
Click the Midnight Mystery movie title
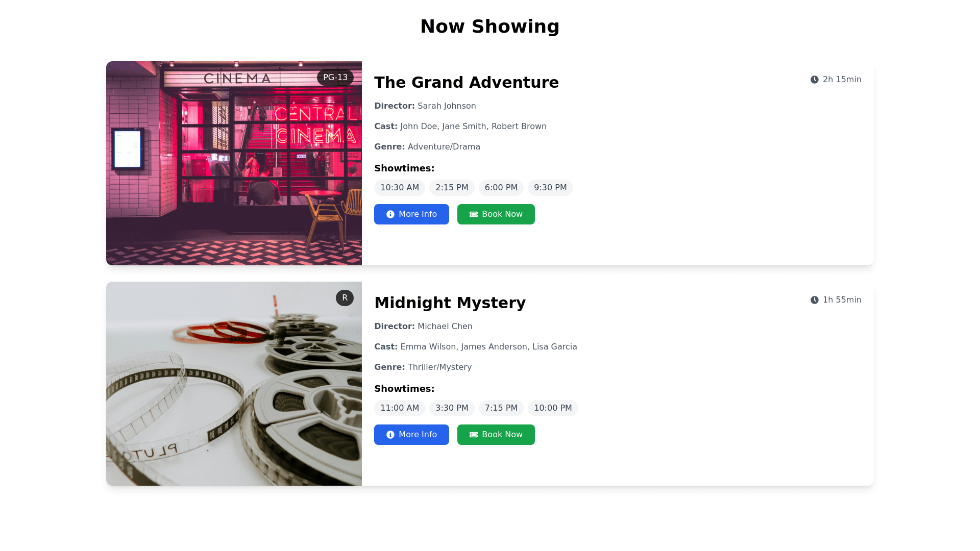click(450, 303)
